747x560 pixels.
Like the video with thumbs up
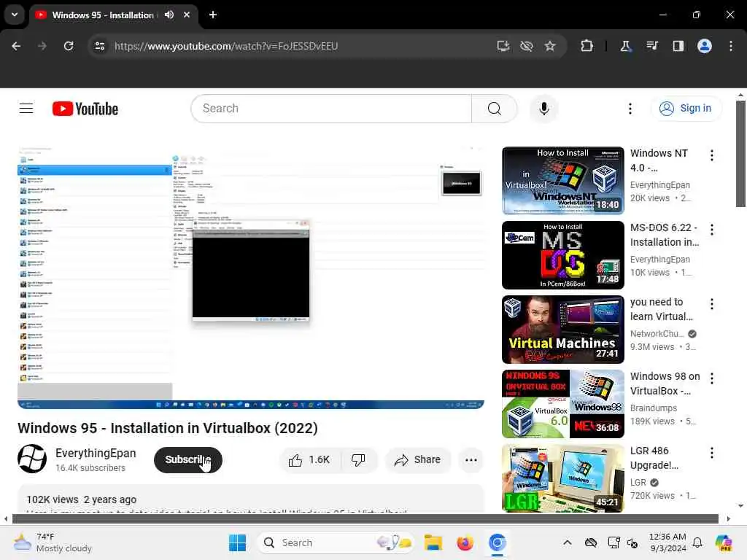[309, 460]
